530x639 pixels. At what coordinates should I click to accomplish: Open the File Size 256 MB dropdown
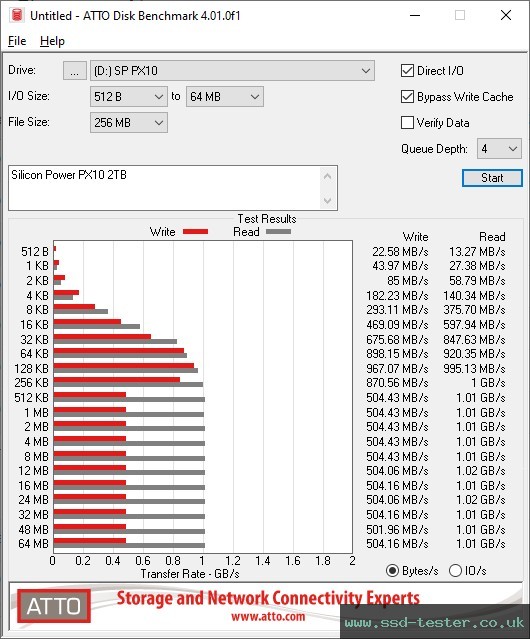point(129,123)
